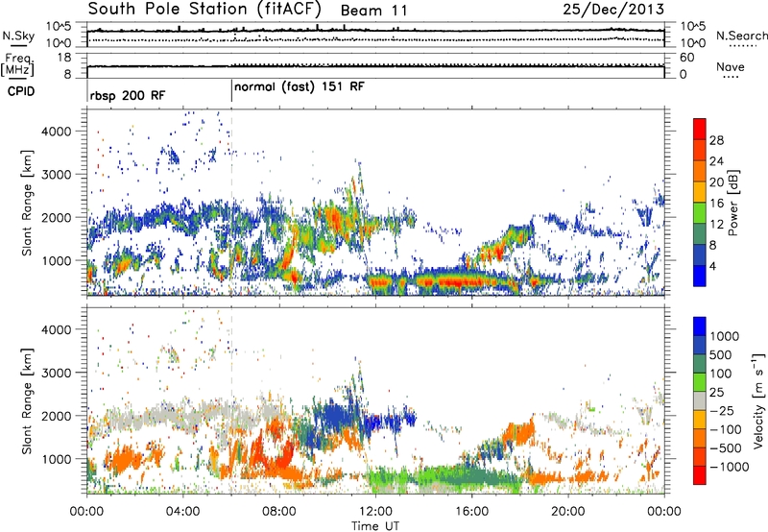Click the 'Beam 11' label
Image resolution: width=768 pixels, height=532 pixels.
point(373,11)
